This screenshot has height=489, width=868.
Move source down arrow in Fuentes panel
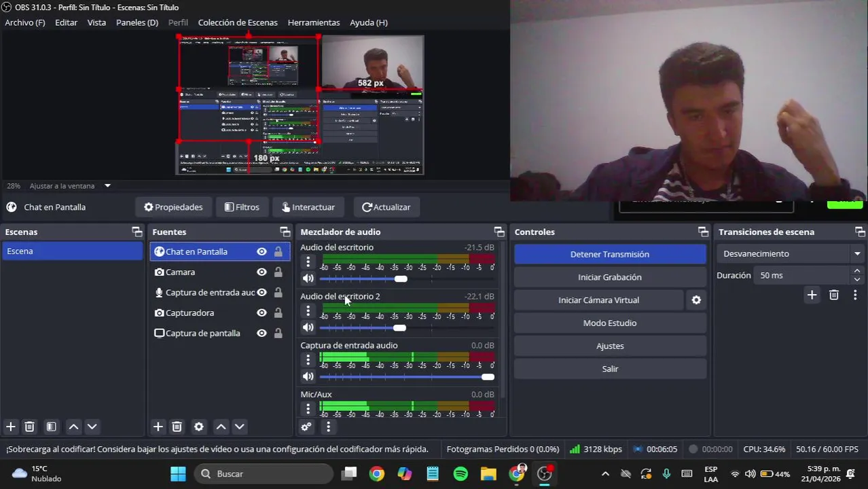239,427
